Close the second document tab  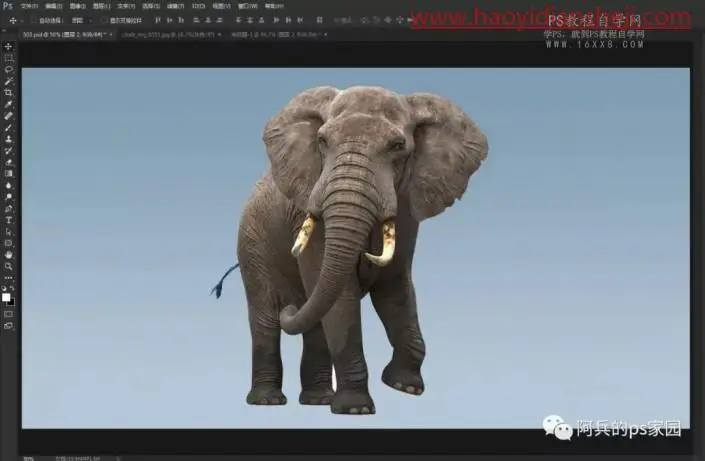(x=219, y=35)
